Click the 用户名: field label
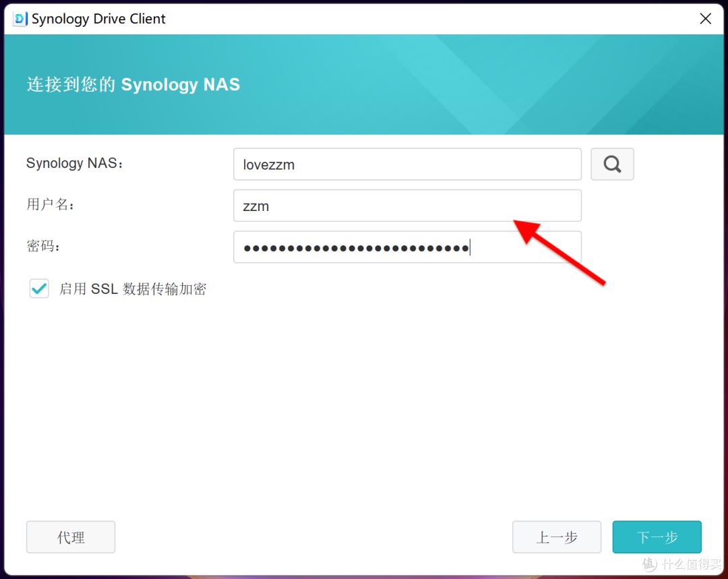 (51, 204)
